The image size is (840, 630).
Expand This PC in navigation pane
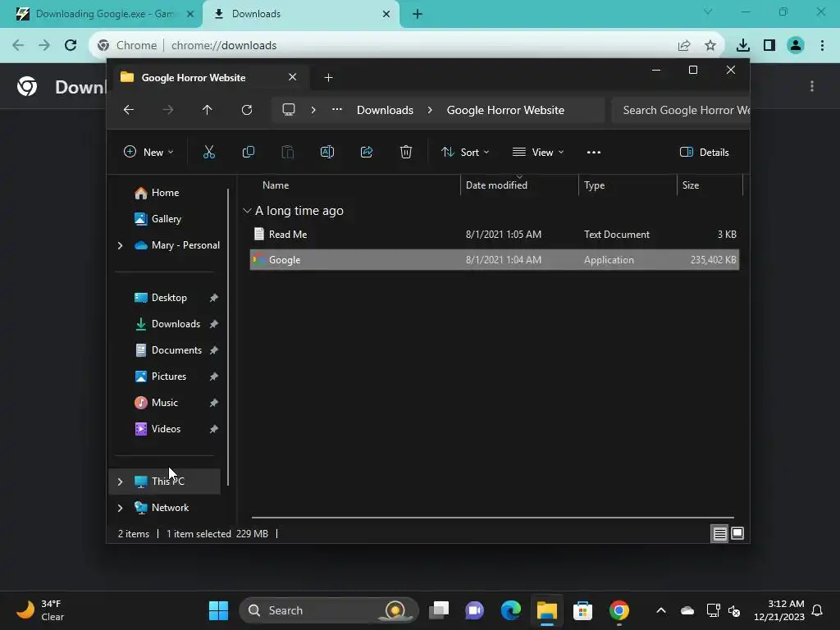point(120,482)
